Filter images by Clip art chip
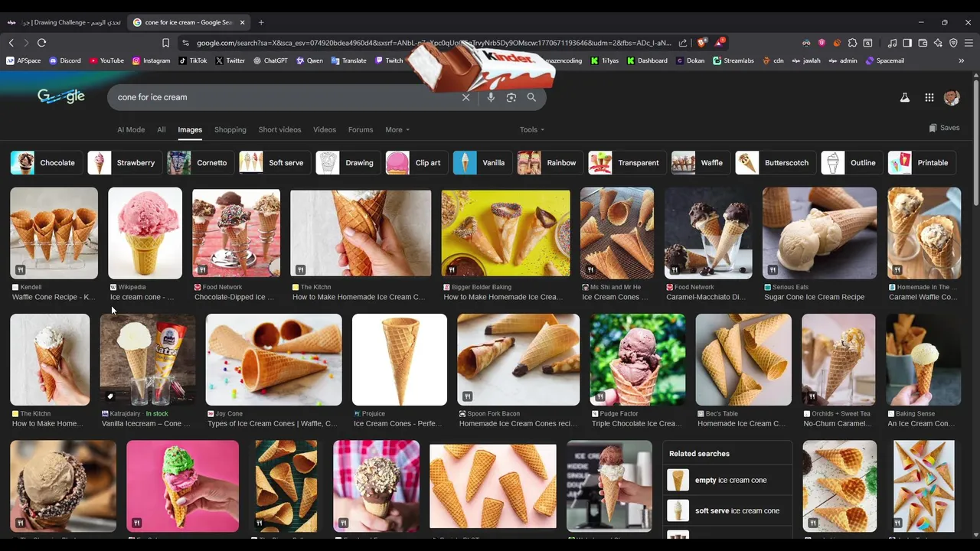Viewport: 980px width, 551px height. point(416,162)
